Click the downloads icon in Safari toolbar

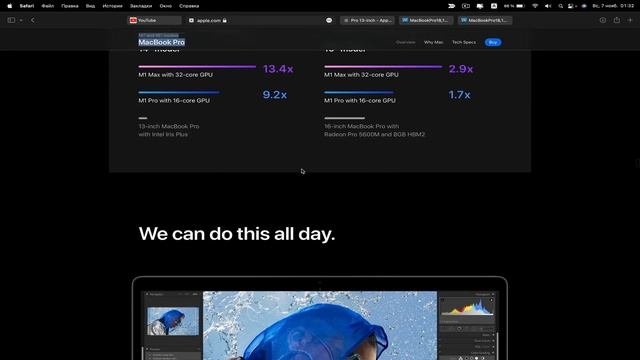(x=602, y=20)
